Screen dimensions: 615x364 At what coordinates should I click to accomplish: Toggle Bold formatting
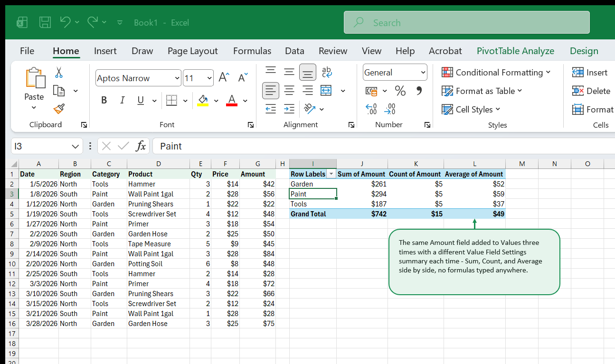tap(104, 100)
